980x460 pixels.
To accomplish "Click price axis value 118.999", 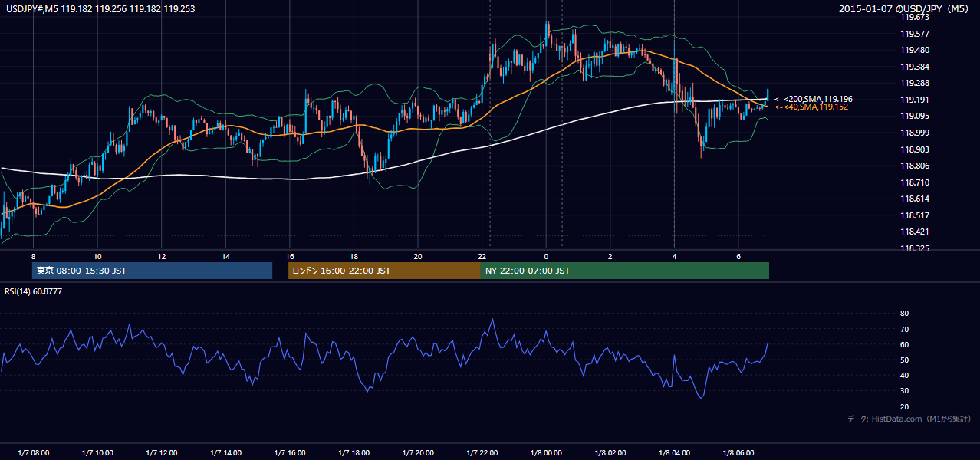I will tap(914, 133).
